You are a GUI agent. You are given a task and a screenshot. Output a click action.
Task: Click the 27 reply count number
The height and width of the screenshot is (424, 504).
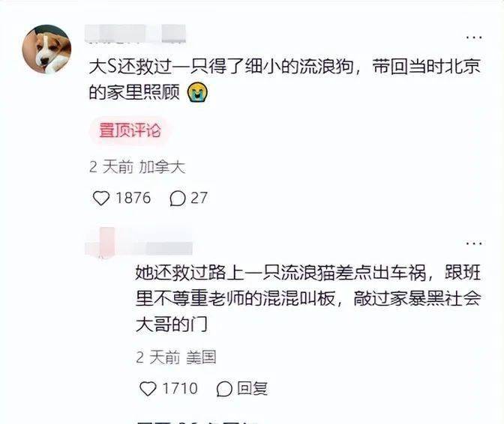click(x=199, y=198)
